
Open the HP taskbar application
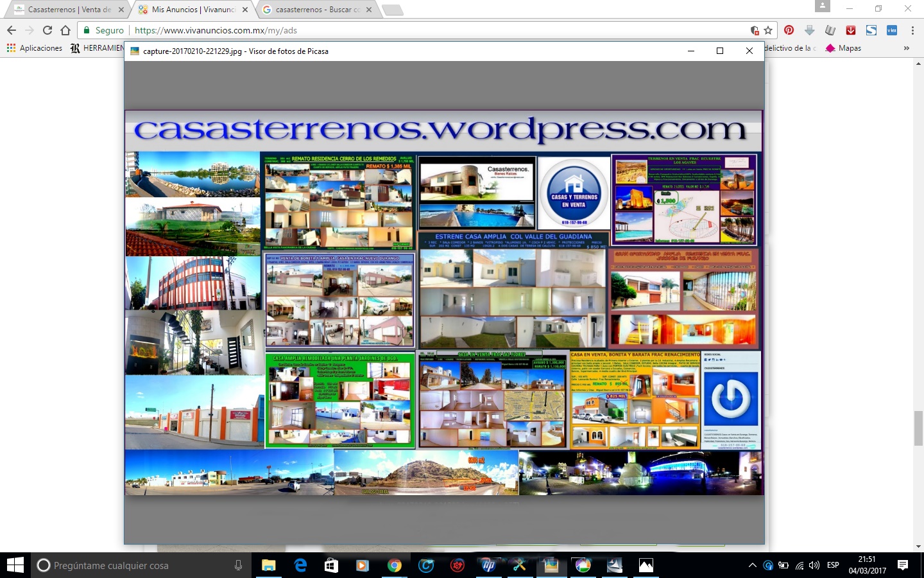[489, 565]
